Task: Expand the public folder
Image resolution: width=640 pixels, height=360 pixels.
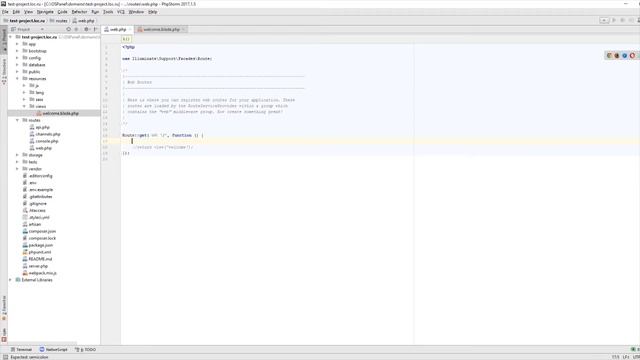Action: point(17,72)
